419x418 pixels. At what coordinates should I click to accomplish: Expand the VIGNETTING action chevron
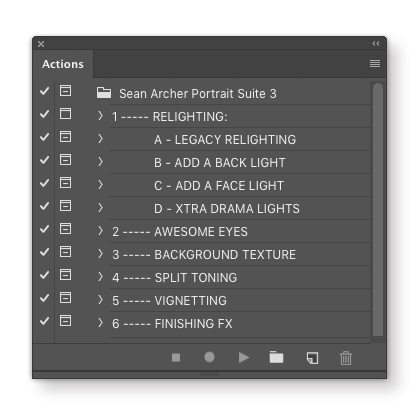tap(100, 300)
